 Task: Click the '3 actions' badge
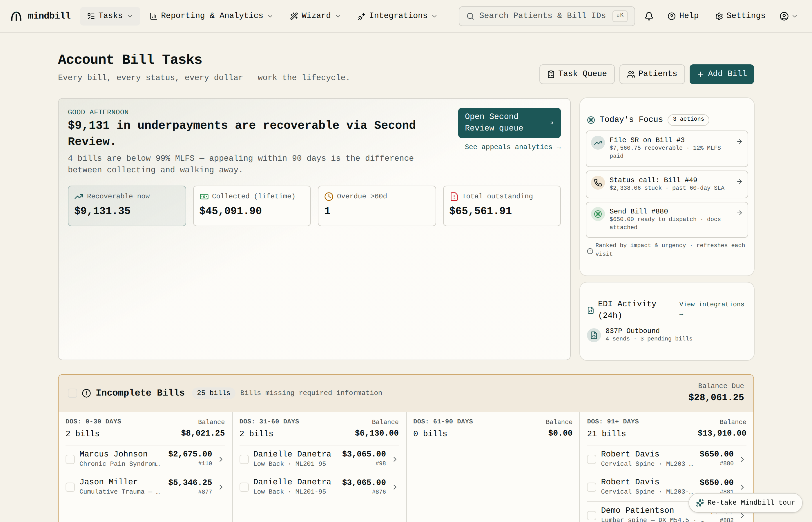(x=688, y=119)
